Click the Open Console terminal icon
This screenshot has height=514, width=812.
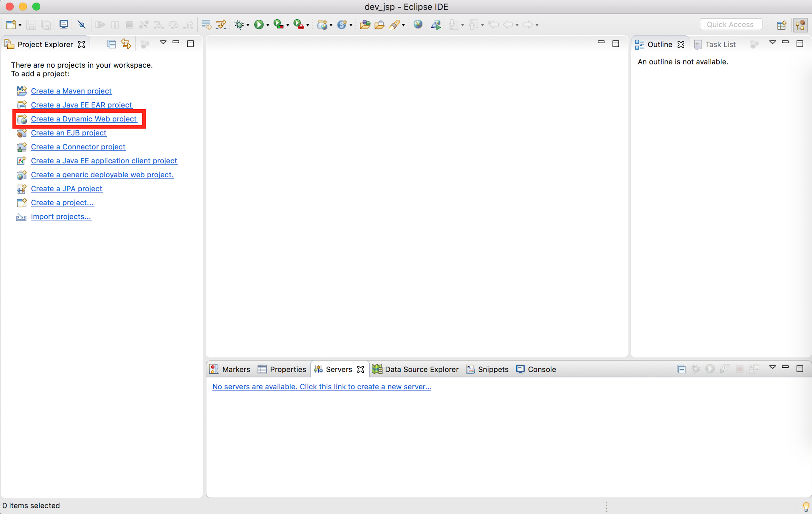pyautogui.click(x=64, y=25)
